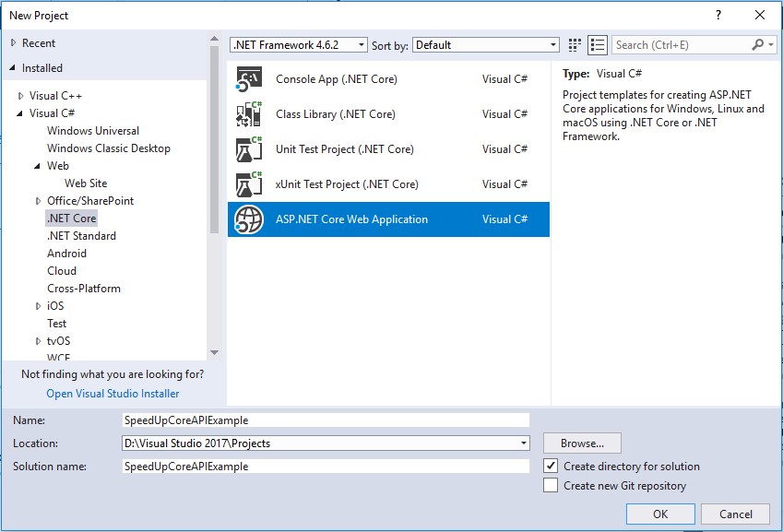Click the Web category label
The image size is (783, 532).
point(58,166)
